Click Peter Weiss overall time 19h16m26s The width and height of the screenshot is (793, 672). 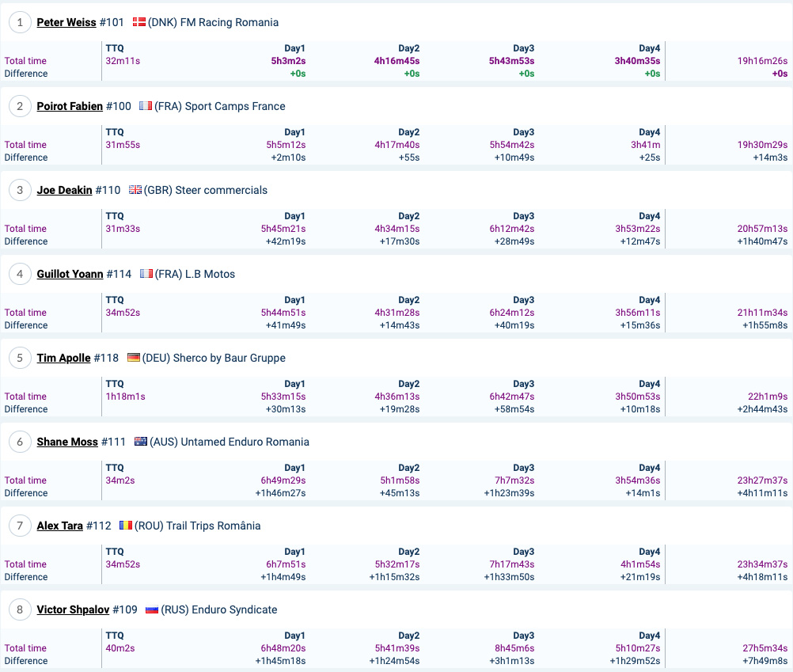tap(762, 61)
